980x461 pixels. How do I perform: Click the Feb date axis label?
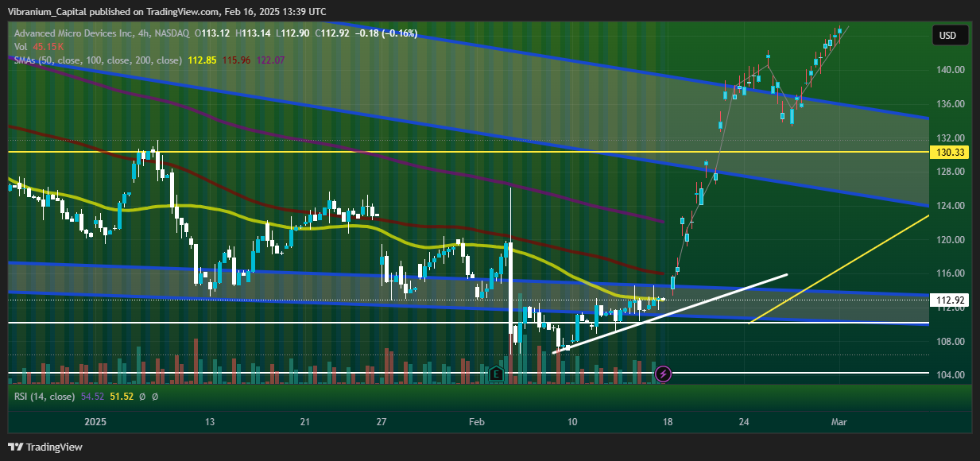[477, 421]
